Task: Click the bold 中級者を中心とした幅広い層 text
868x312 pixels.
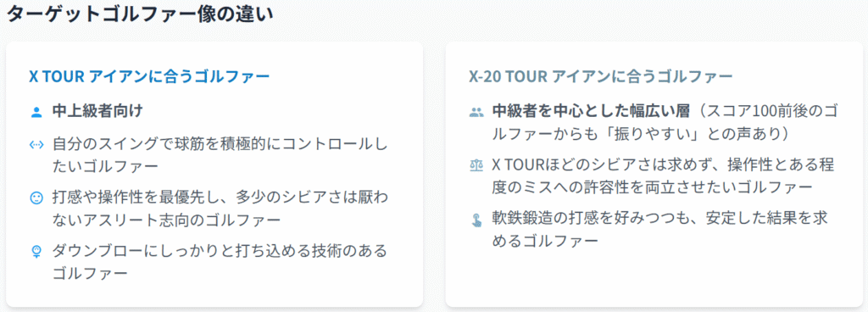Action: coord(591,111)
